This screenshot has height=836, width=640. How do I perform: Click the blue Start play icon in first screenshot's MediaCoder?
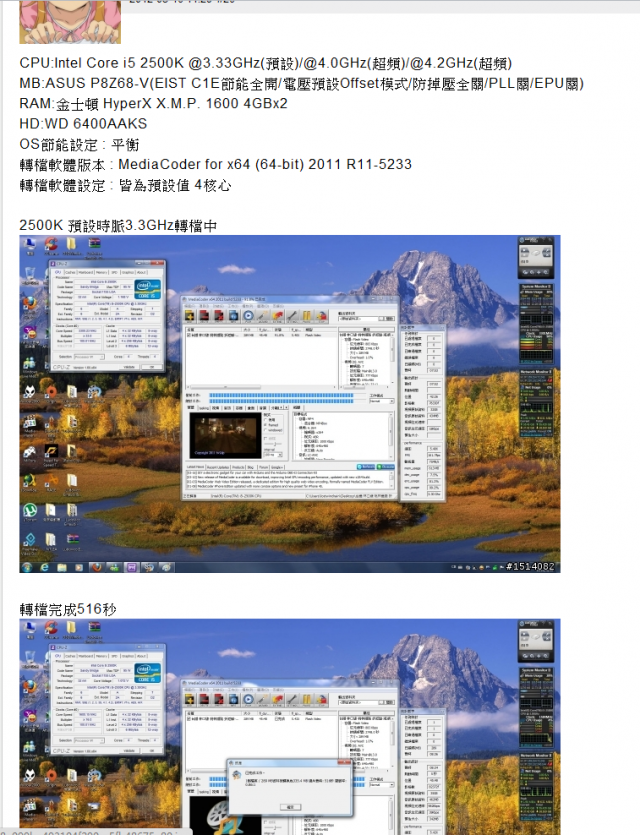pyautogui.click(x=248, y=316)
